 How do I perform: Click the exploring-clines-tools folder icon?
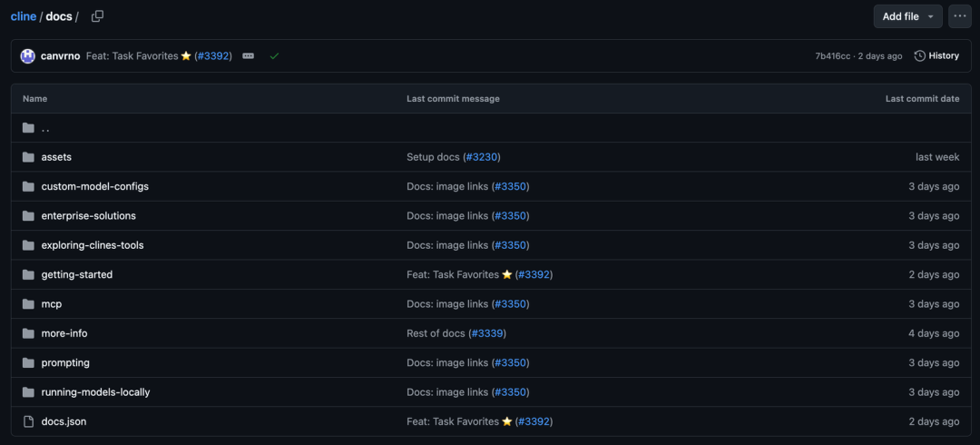pos(28,245)
